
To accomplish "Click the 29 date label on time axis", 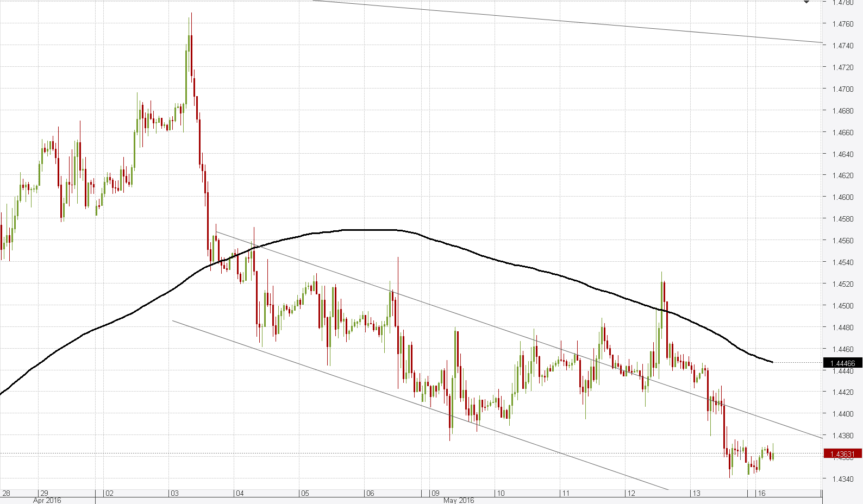I will pyautogui.click(x=44, y=494).
